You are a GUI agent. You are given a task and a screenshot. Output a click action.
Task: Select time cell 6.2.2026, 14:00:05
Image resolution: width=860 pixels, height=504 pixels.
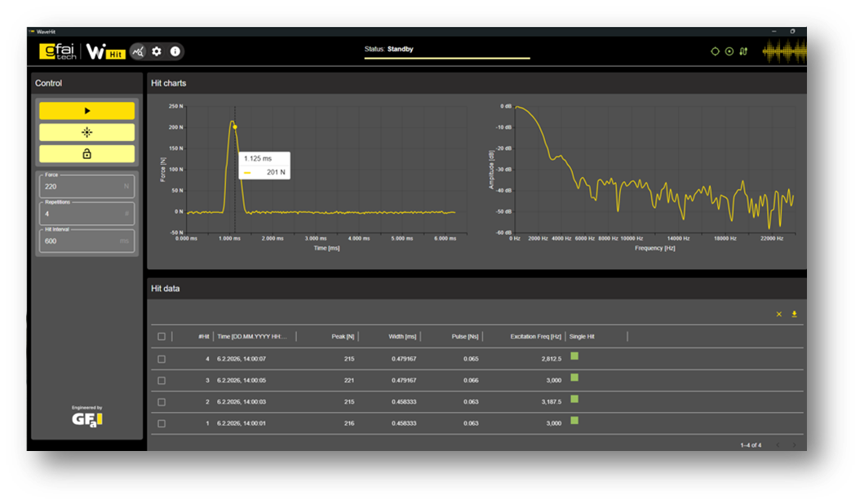click(242, 381)
